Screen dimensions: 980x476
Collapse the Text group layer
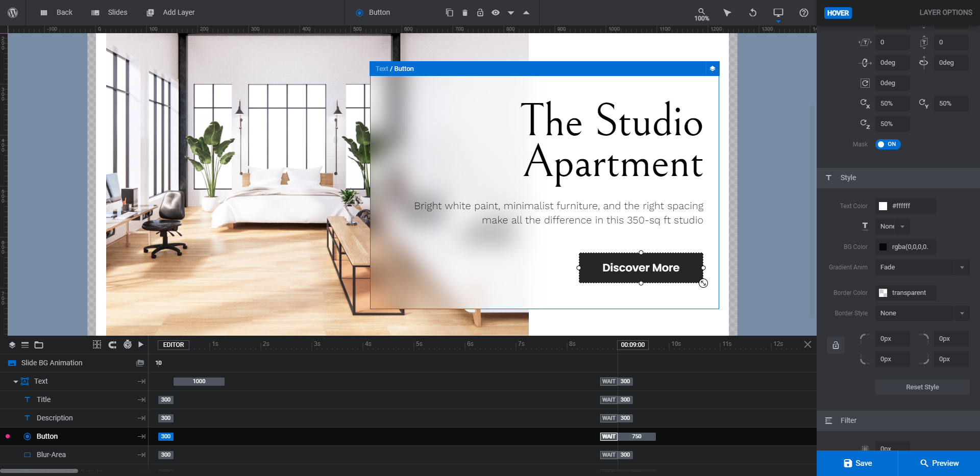coord(15,382)
